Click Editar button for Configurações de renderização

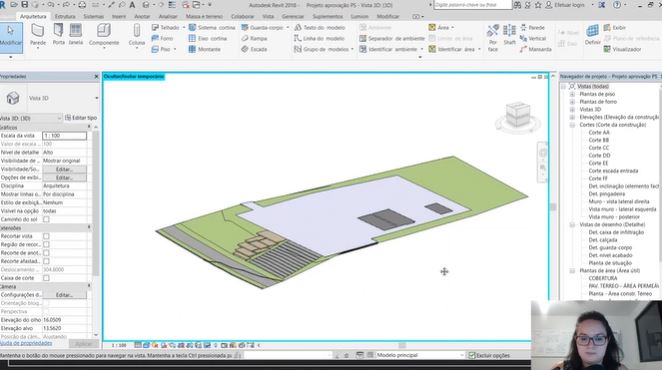click(x=64, y=295)
